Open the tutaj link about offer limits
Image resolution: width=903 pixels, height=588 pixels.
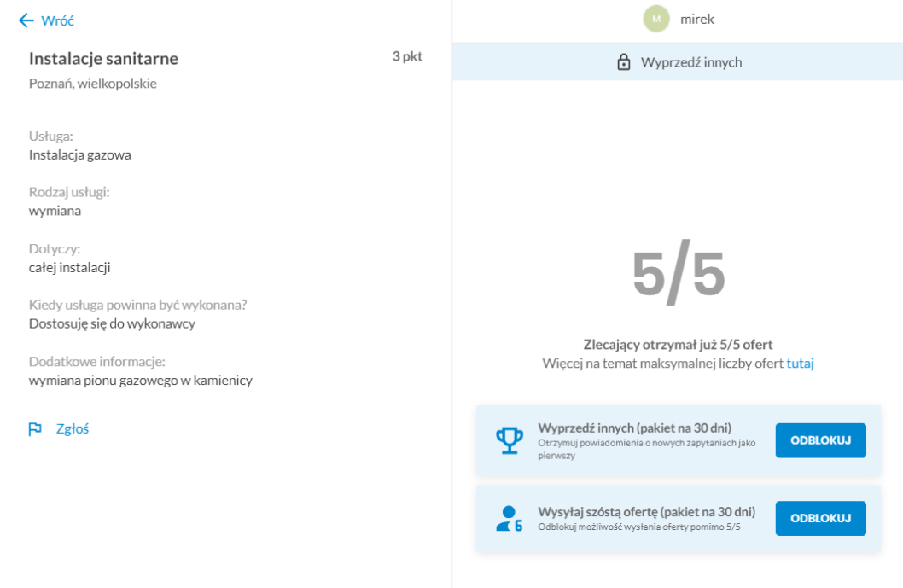tap(800, 364)
